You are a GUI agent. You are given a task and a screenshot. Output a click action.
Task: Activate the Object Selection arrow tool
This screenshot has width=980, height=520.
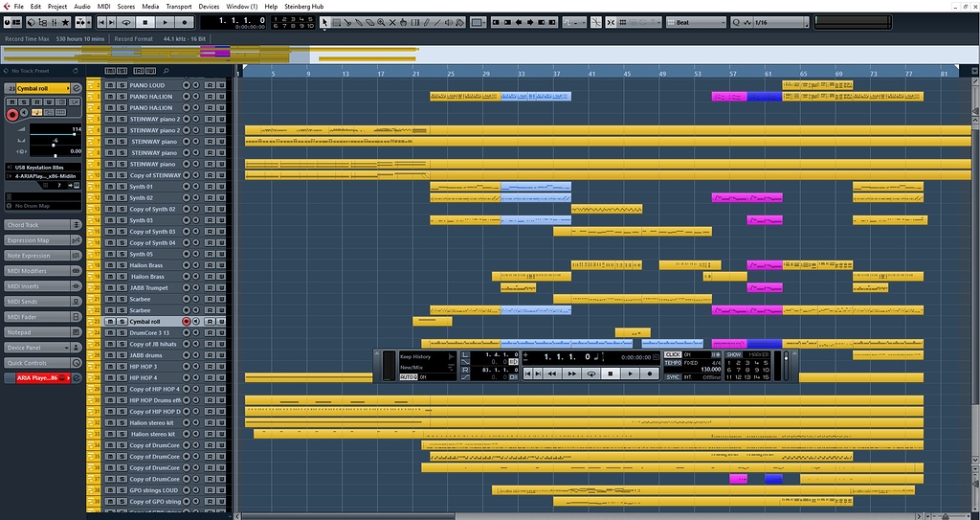[325, 22]
